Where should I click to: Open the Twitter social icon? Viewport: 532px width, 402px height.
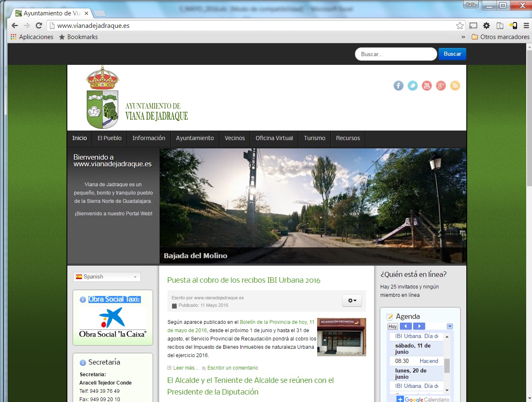tap(412, 86)
